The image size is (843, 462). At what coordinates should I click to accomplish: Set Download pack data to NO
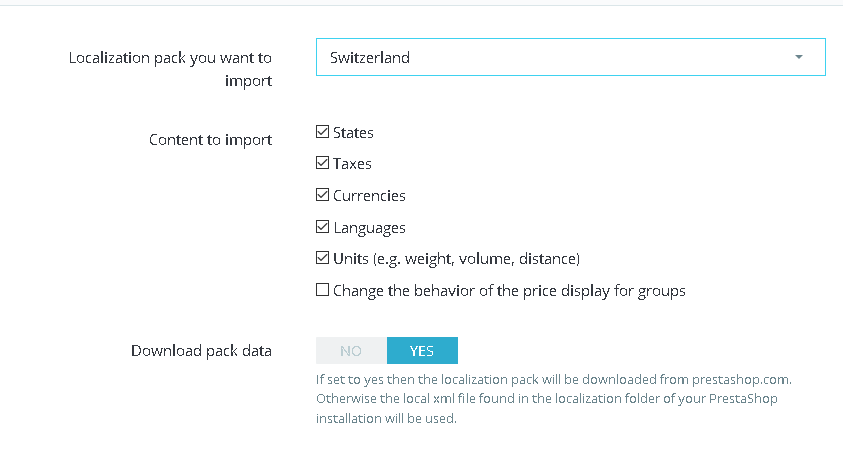[351, 350]
